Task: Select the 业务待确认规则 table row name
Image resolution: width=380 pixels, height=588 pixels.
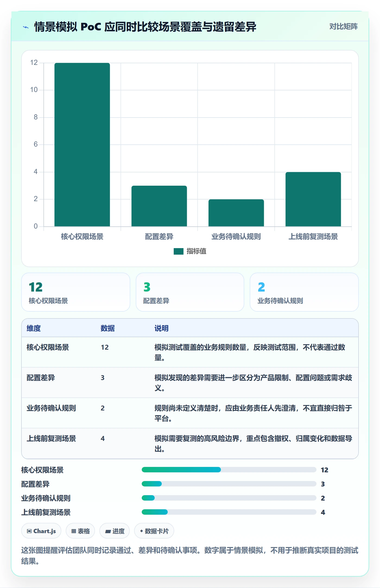Action: coord(51,408)
